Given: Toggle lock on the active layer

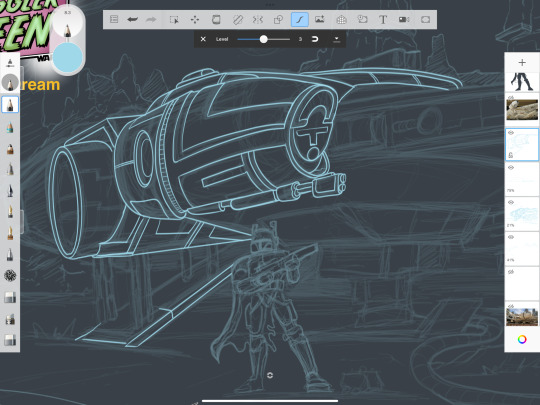Looking at the screenshot, I should click(x=511, y=156).
